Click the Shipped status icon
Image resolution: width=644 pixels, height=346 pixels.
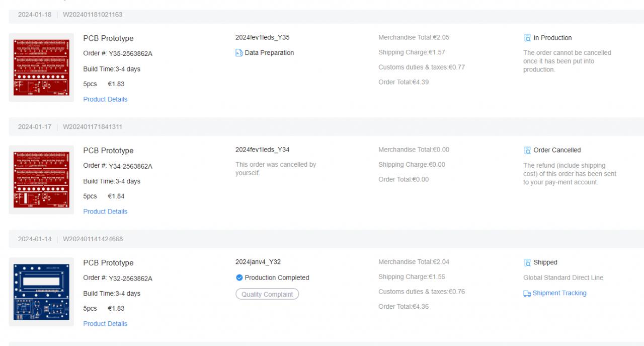click(x=527, y=262)
